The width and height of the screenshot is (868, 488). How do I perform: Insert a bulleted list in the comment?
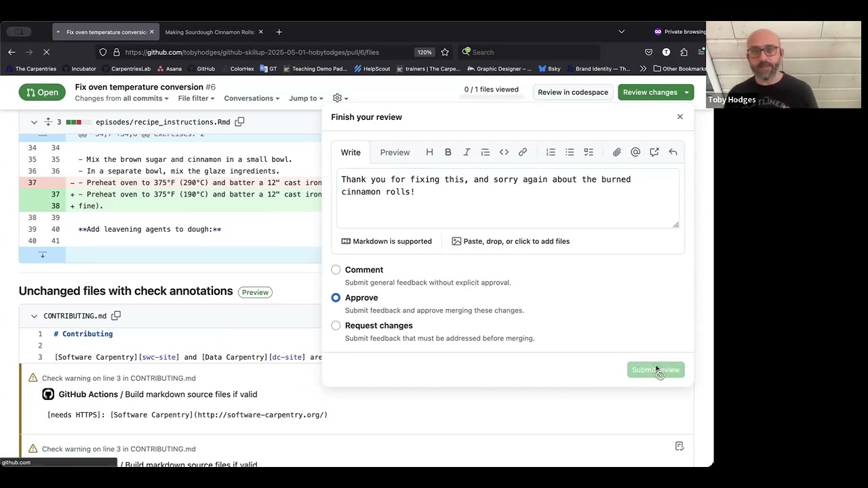click(570, 152)
